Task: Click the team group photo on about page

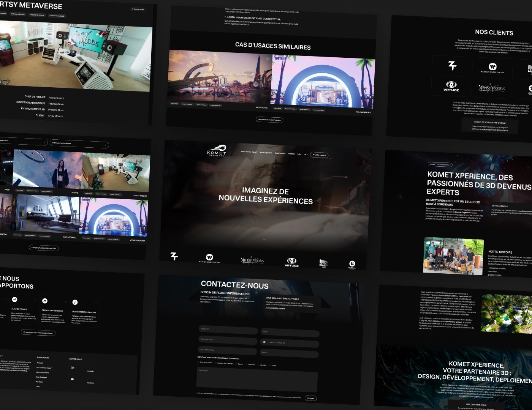Action: [453, 256]
